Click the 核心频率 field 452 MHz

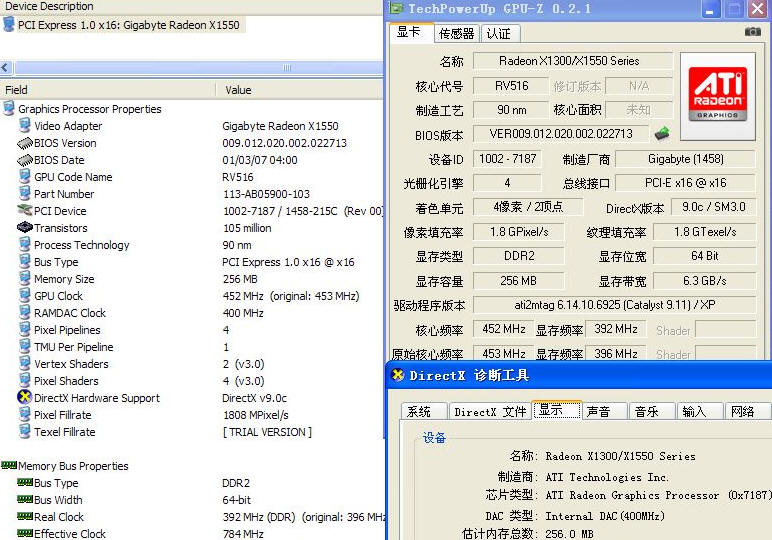(504, 329)
